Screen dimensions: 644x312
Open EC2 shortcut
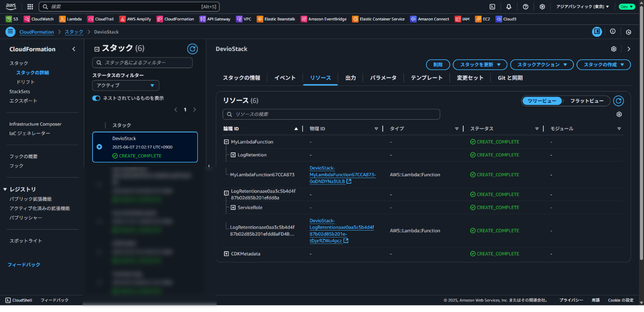tap(483, 19)
